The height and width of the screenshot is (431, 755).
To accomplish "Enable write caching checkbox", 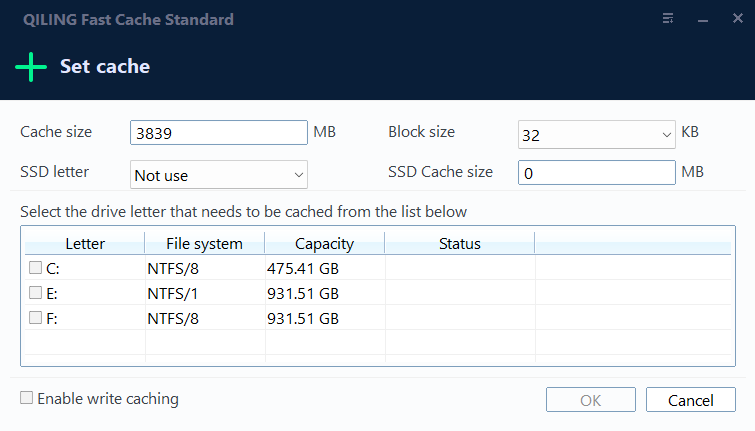I will click(x=26, y=398).
